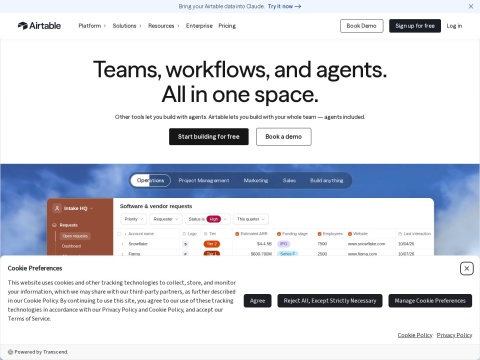The height and width of the screenshot is (360, 480).
Task: Open the Cookie Policy link
Action: [415, 335]
